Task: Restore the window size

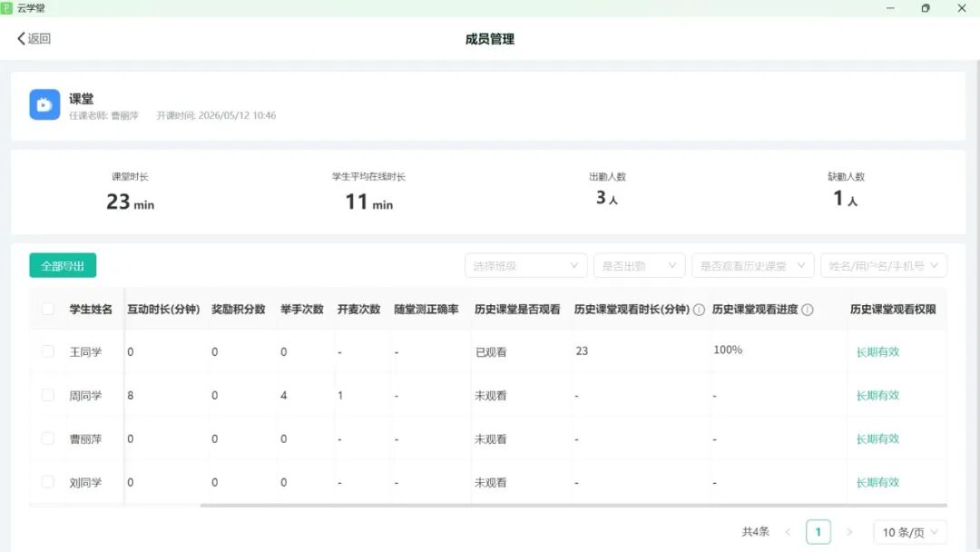Action: point(926,8)
